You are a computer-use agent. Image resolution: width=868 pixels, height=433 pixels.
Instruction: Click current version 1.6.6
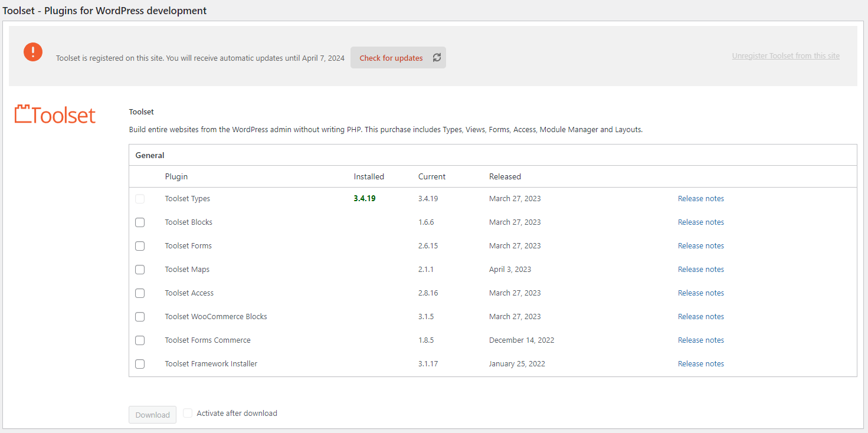coord(426,222)
